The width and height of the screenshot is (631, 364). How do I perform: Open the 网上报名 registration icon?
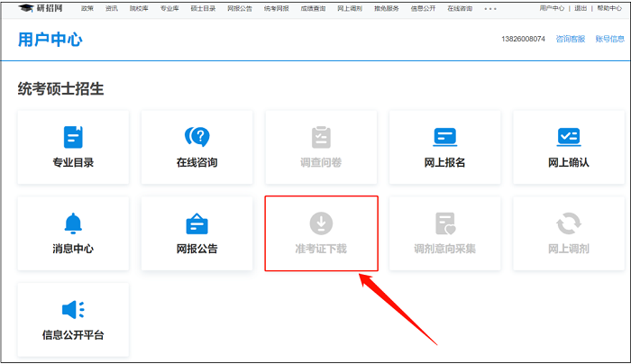[x=444, y=137]
